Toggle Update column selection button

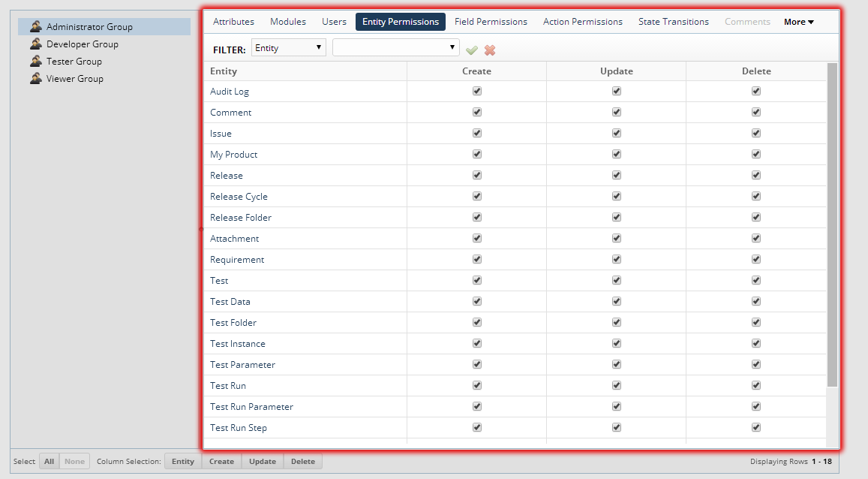[263, 461]
